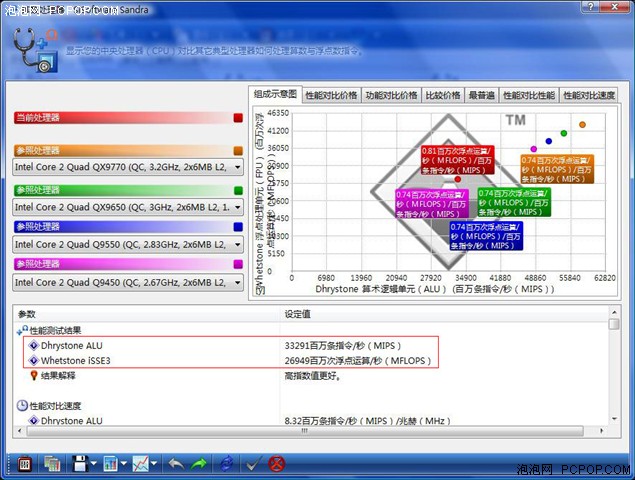Click the results list scroll-up arrow
Screen dimensions: 635x480
614,312
